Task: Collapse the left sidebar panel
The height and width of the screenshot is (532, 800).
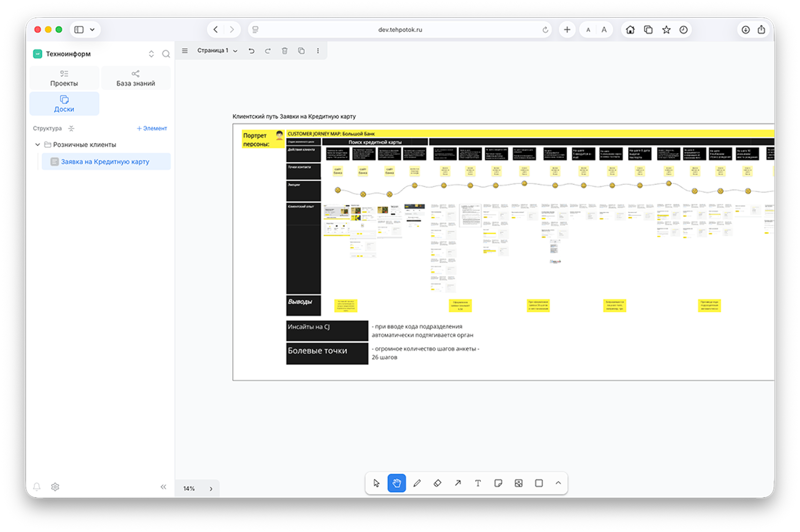Action: 163,487
